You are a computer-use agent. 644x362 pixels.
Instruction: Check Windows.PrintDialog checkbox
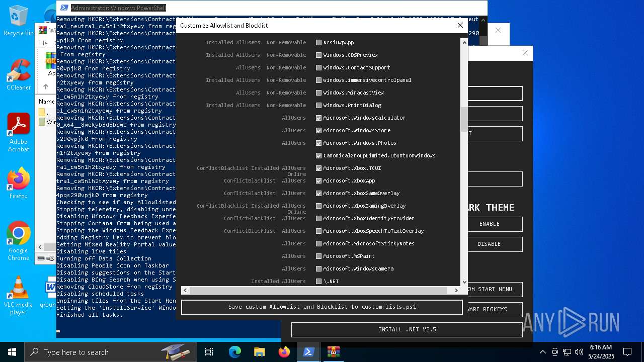318,105
